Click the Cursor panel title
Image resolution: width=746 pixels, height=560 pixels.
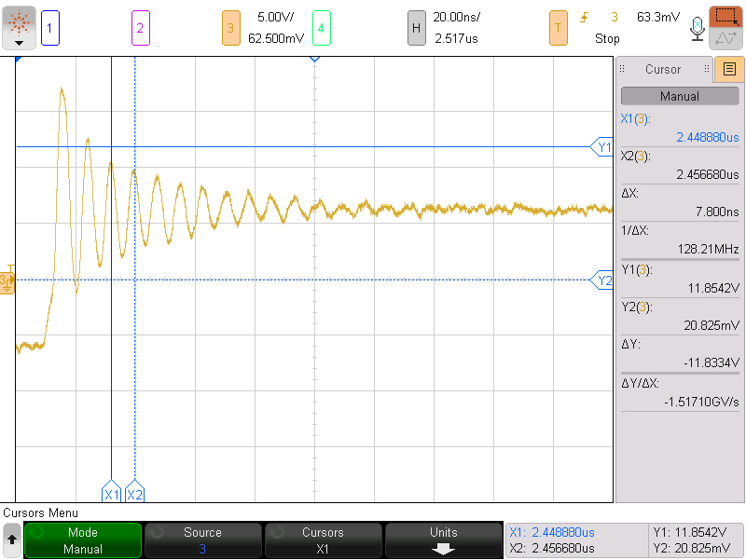point(663,69)
